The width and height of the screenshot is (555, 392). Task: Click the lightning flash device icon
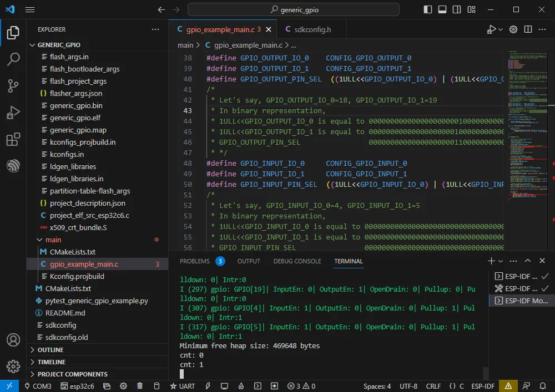(x=208, y=386)
